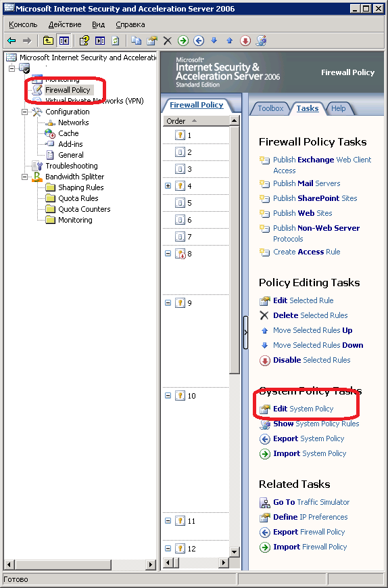Select Quota Counters under Bandwidth Splitter

84,209
